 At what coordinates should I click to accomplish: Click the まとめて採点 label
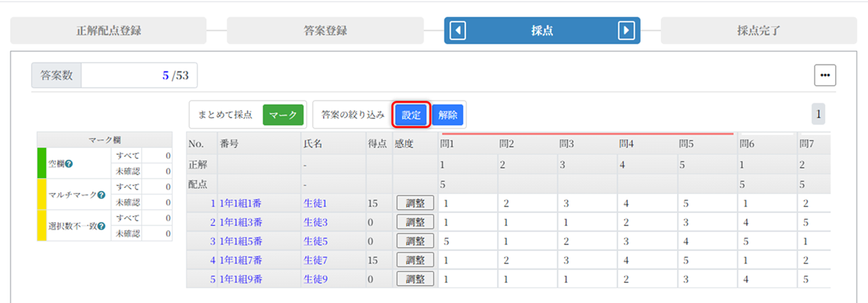(x=225, y=115)
